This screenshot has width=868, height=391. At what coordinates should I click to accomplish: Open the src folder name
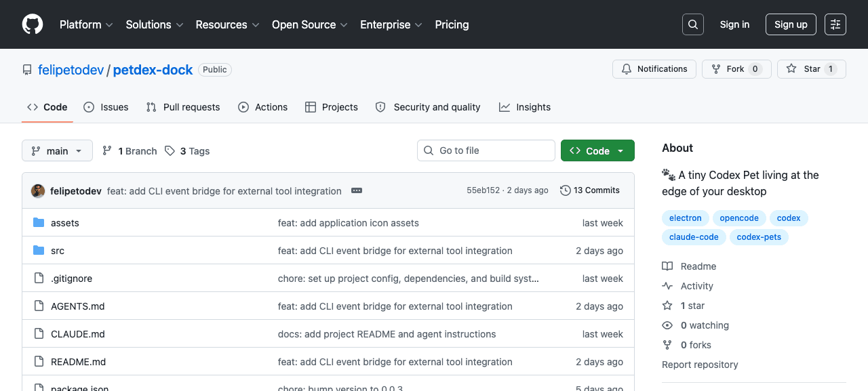(58, 251)
